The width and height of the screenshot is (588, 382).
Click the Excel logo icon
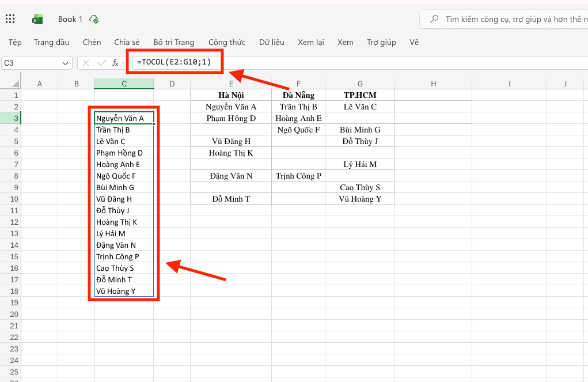tap(37, 19)
